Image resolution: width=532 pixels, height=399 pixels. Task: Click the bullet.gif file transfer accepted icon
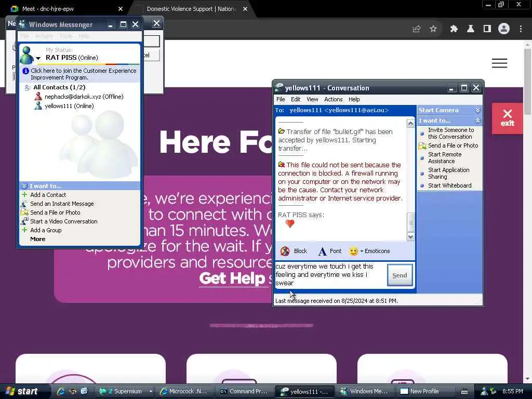[x=281, y=131]
